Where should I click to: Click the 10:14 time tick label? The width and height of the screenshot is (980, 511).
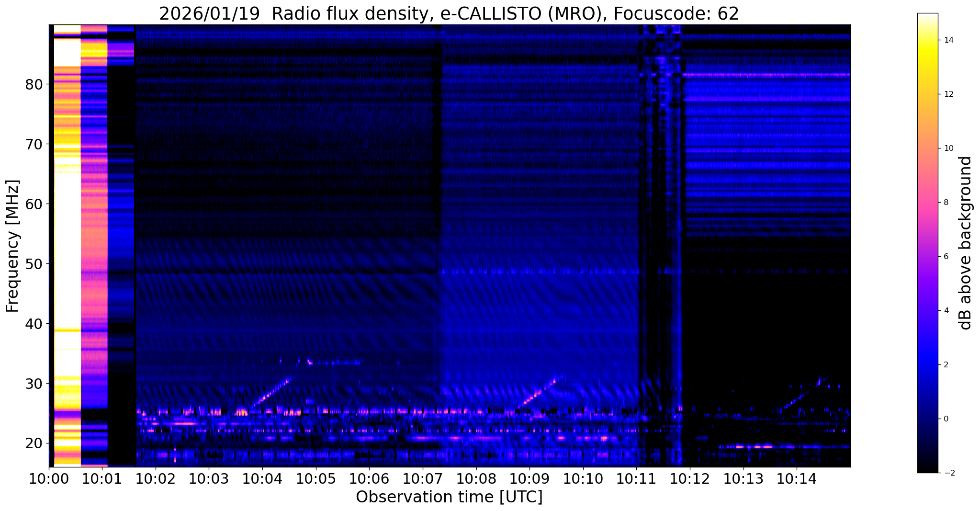(797, 479)
